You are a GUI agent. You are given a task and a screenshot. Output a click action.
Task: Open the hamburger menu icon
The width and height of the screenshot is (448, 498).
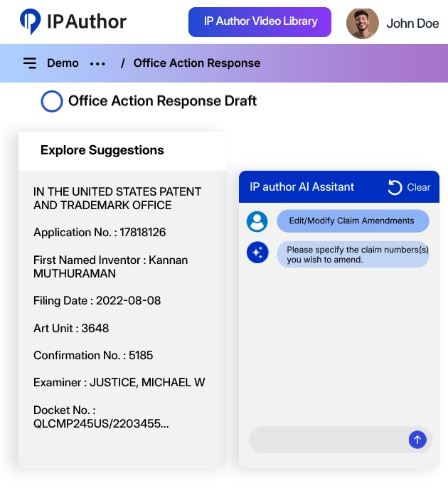click(x=30, y=63)
